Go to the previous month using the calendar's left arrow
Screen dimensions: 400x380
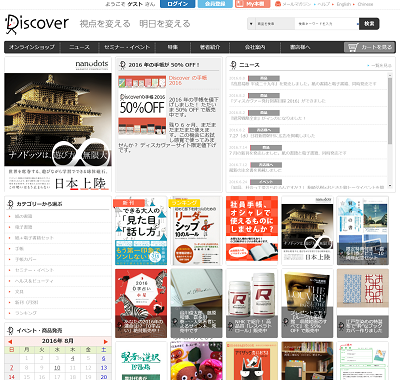tap(10, 342)
